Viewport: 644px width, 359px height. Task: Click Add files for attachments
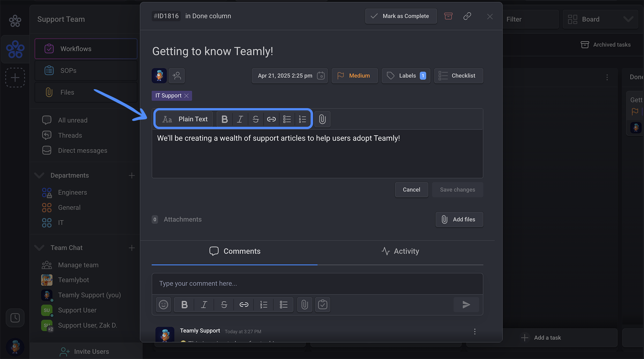[x=459, y=219]
